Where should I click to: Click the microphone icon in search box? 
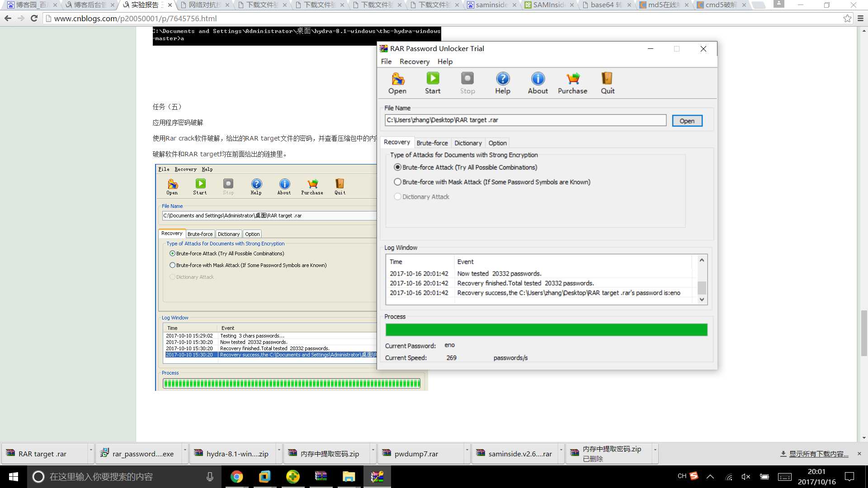(x=210, y=477)
